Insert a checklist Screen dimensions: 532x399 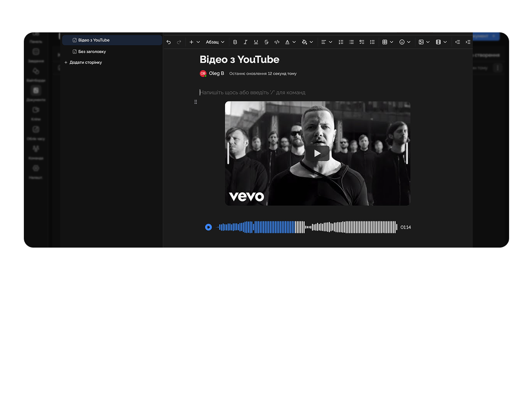click(x=362, y=42)
